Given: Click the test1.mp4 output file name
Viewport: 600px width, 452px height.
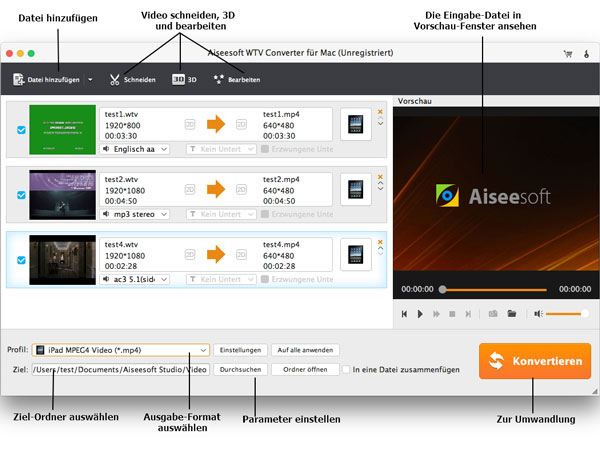Looking at the screenshot, I should (x=281, y=114).
